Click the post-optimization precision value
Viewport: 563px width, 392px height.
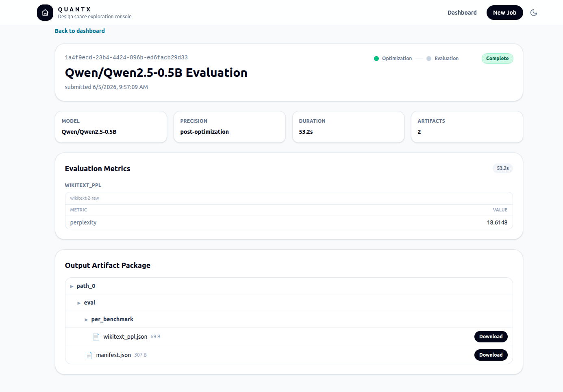click(204, 132)
